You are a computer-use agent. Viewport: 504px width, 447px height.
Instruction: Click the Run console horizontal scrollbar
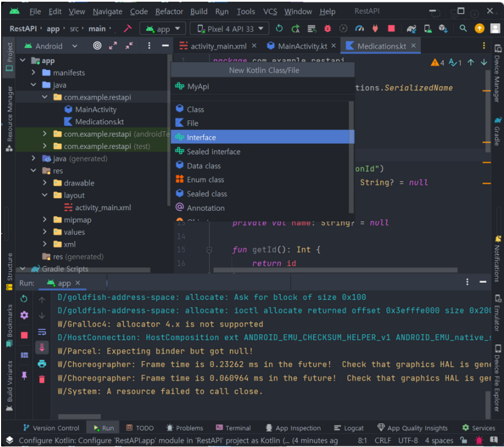point(79,416)
